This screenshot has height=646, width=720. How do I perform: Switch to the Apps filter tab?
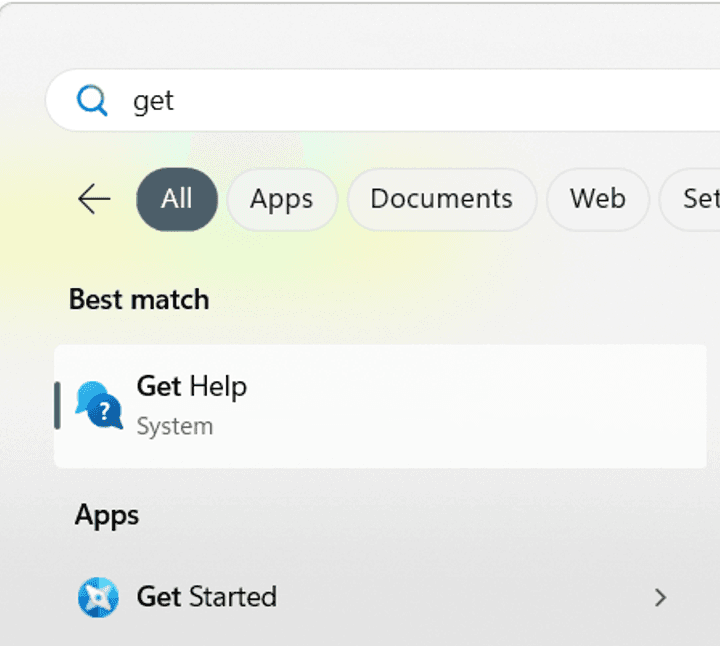click(281, 199)
